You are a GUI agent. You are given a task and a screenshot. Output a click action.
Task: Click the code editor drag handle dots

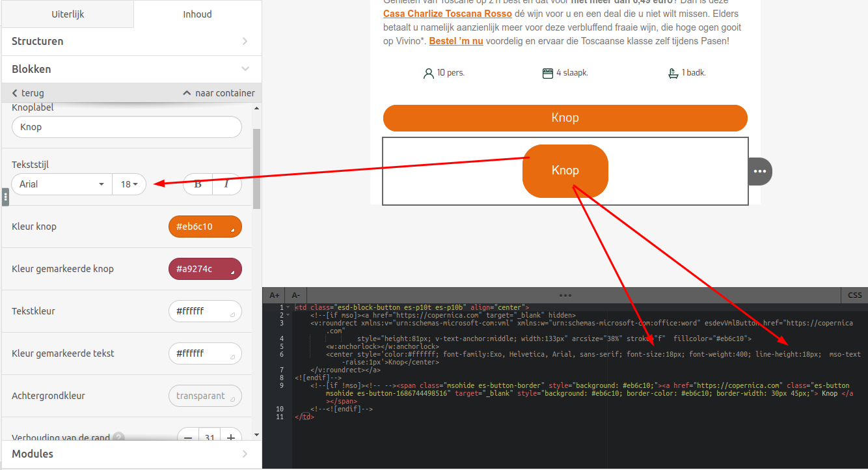(565, 295)
